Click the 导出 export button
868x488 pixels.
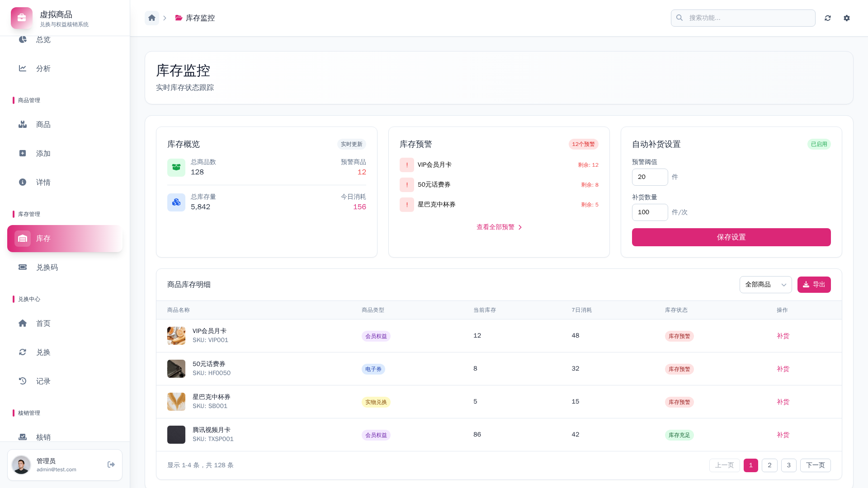(814, 285)
